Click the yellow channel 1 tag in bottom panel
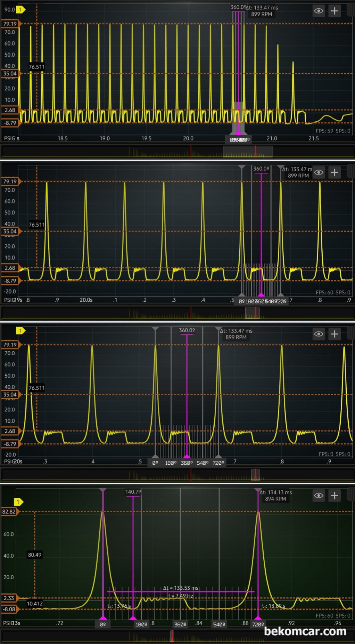The width and height of the screenshot is (355, 644). 18,502
